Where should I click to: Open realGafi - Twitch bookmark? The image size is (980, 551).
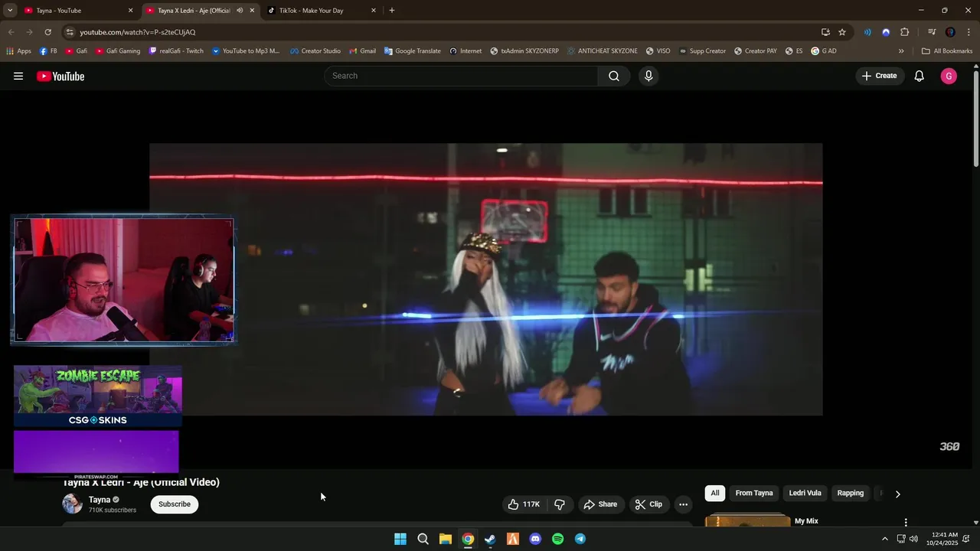pos(176,51)
